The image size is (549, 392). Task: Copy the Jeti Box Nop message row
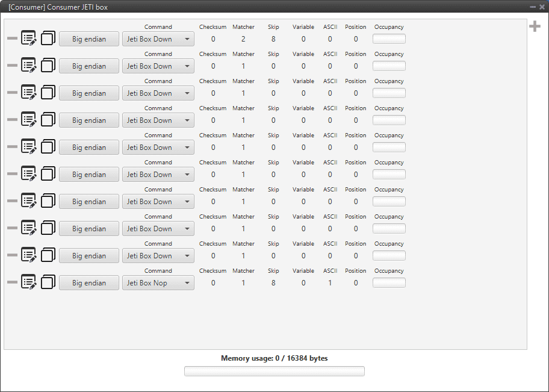coord(48,282)
